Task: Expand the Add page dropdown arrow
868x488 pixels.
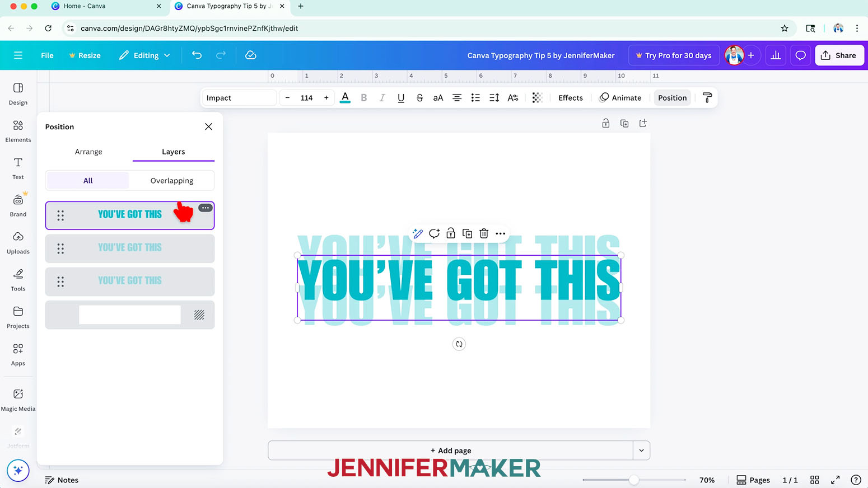Action: coord(642,451)
